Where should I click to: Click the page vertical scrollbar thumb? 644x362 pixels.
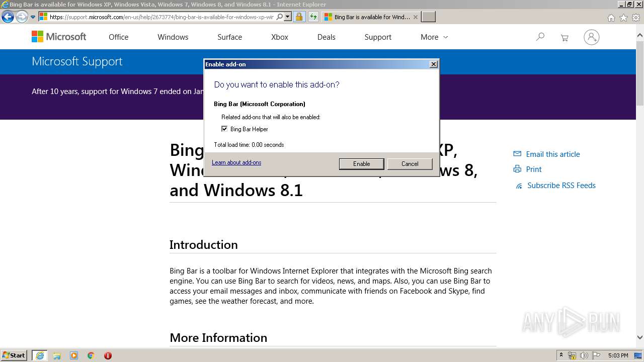[x=640, y=72]
